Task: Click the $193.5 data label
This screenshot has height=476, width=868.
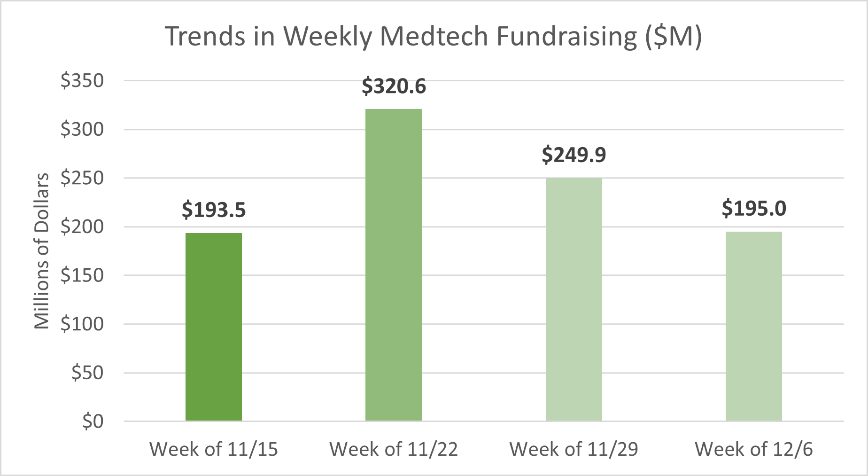Action: coord(214,210)
